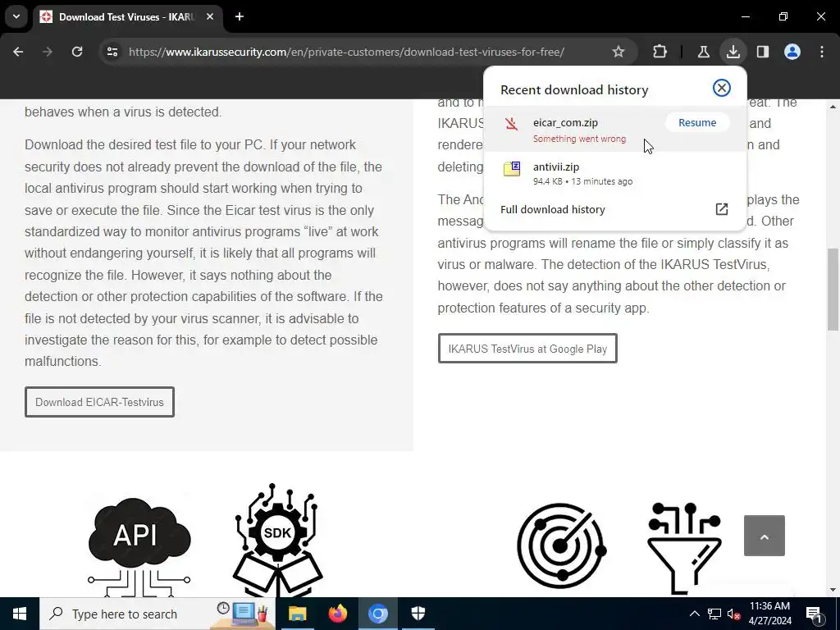Launch Firefox from the taskbar

pyautogui.click(x=337, y=614)
